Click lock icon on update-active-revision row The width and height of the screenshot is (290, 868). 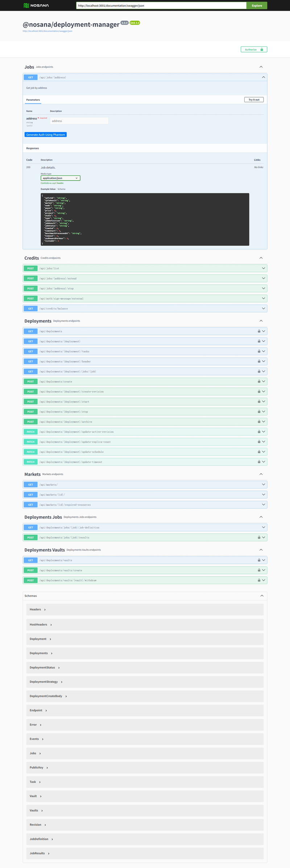click(x=259, y=431)
